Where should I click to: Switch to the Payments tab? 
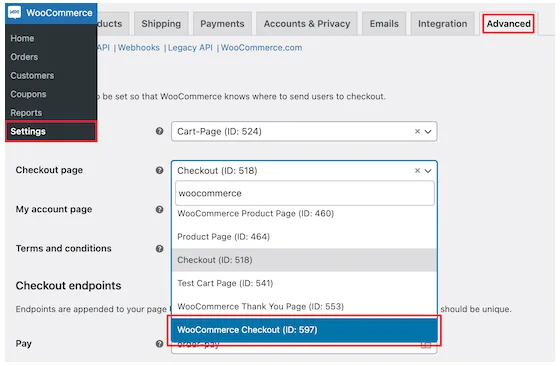point(222,24)
